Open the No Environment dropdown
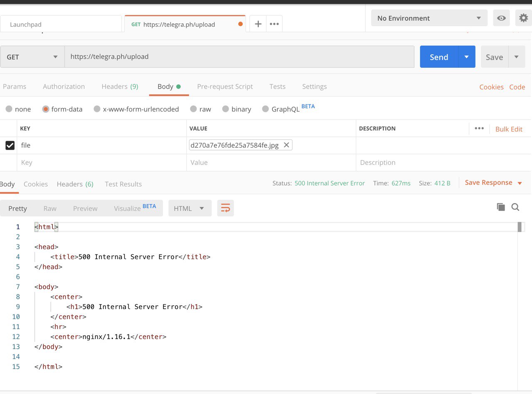This screenshot has height=394, width=532. tap(429, 18)
